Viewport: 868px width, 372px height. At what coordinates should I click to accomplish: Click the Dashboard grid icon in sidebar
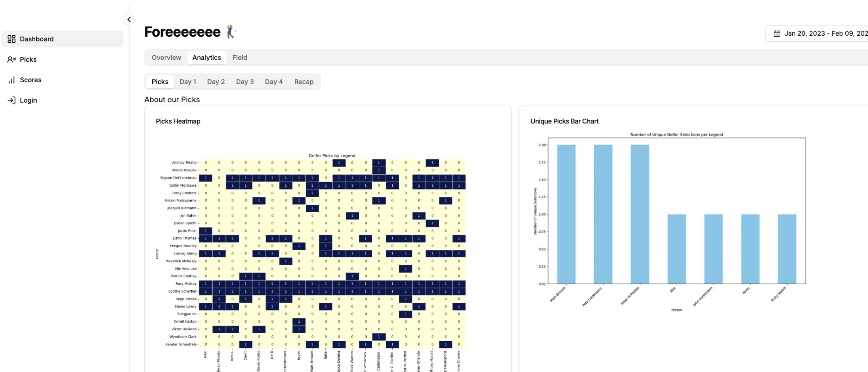12,39
